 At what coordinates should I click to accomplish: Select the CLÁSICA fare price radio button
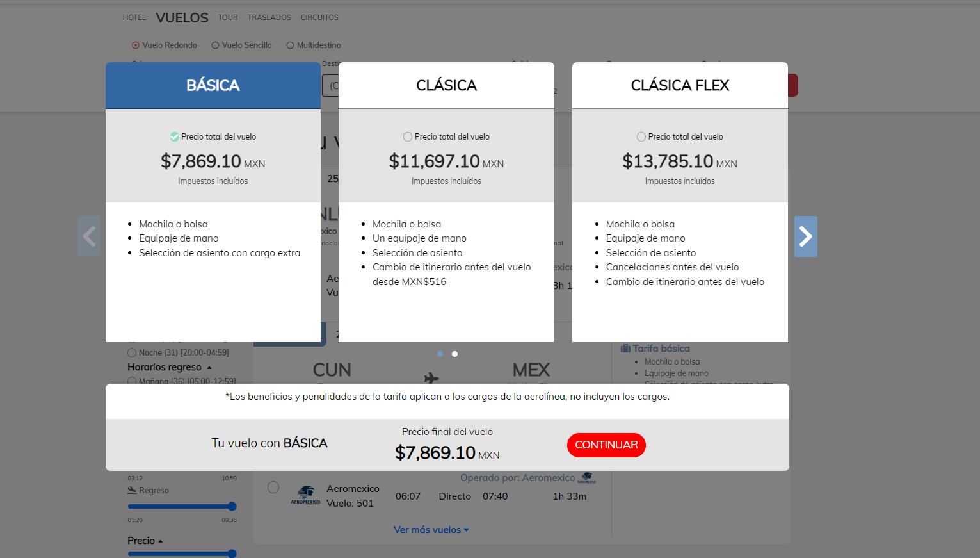[408, 136]
